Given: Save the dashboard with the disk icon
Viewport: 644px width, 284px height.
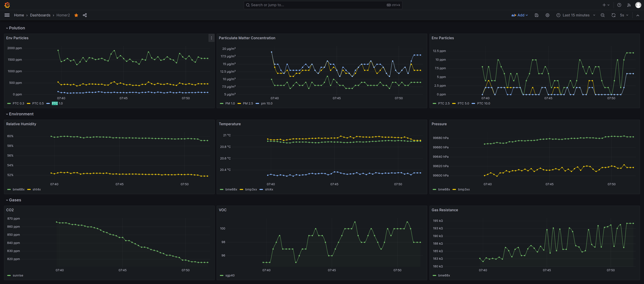Looking at the screenshot, I should (536, 15).
